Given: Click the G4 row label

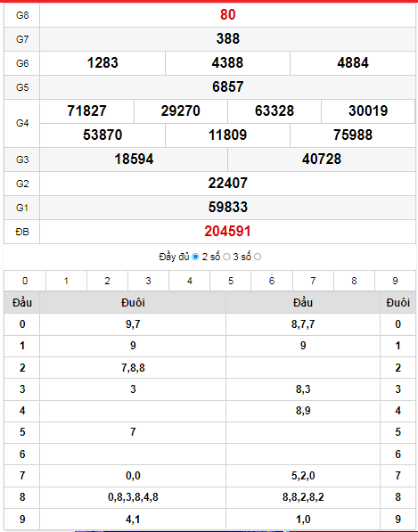Looking at the screenshot, I should point(22,123).
